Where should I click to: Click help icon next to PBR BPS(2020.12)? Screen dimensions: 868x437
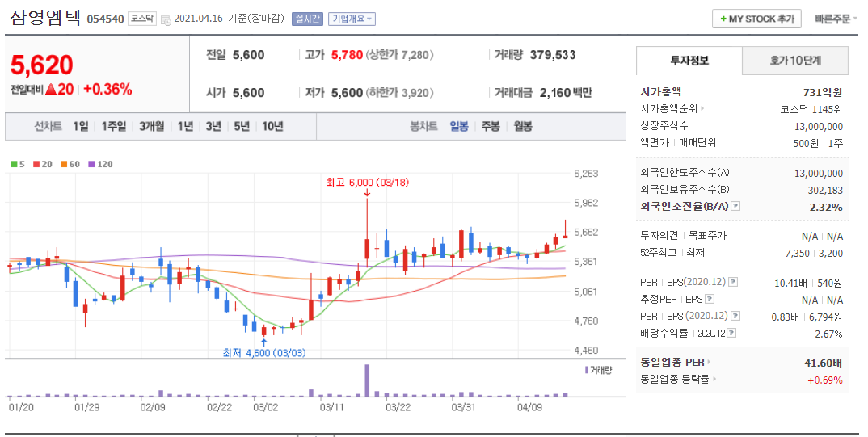(x=735, y=317)
